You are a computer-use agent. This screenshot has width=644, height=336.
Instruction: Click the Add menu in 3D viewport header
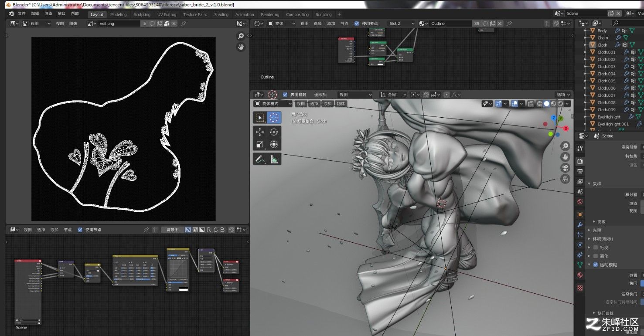coord(327,104)
